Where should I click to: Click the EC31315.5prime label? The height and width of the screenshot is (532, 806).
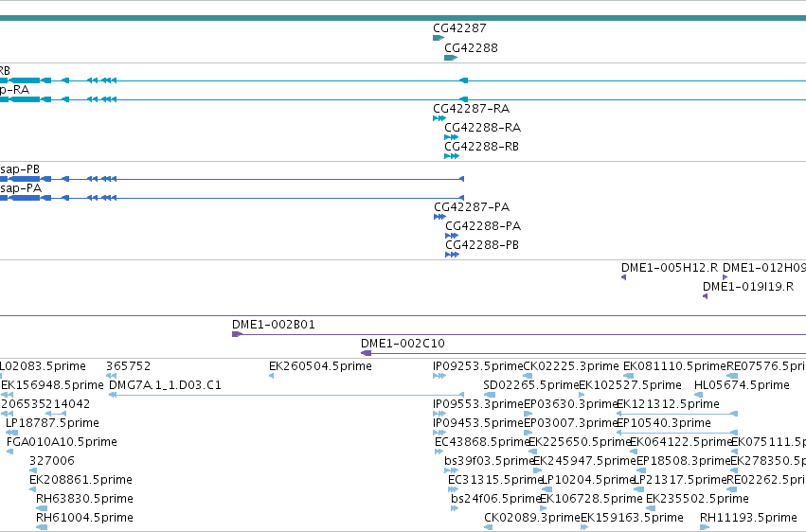pyautogui.click(x=495, y=480)
